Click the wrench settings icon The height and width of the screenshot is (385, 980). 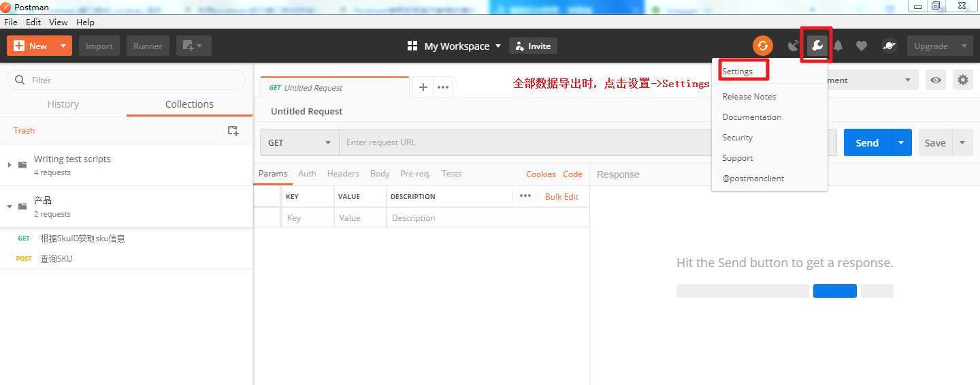pos(817,46)
